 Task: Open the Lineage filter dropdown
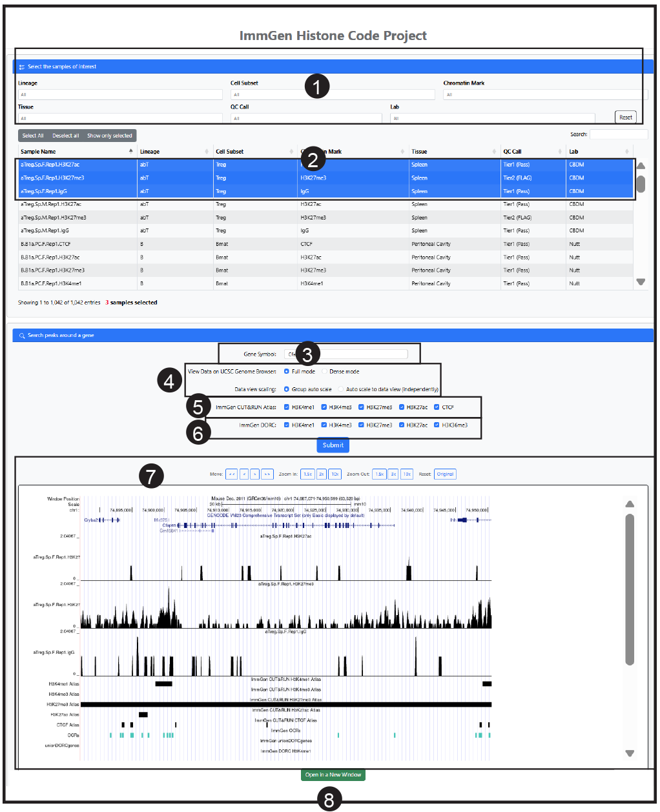tap(120, 94)
